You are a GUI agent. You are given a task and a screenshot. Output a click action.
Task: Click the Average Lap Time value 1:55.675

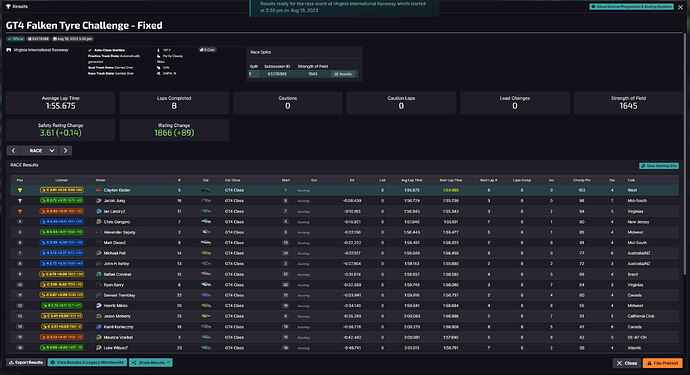(x=61, y=106)
